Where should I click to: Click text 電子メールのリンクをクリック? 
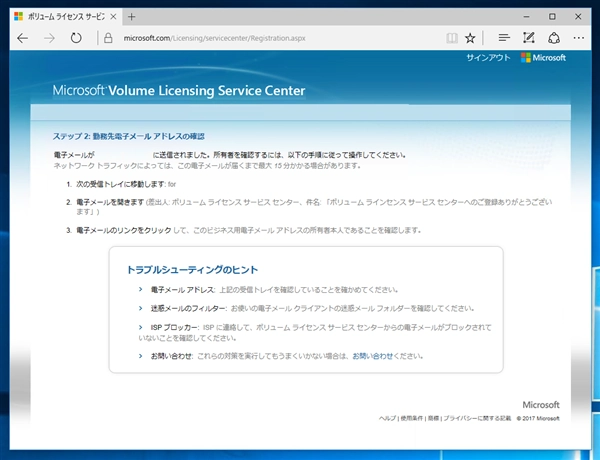point(124,230)
